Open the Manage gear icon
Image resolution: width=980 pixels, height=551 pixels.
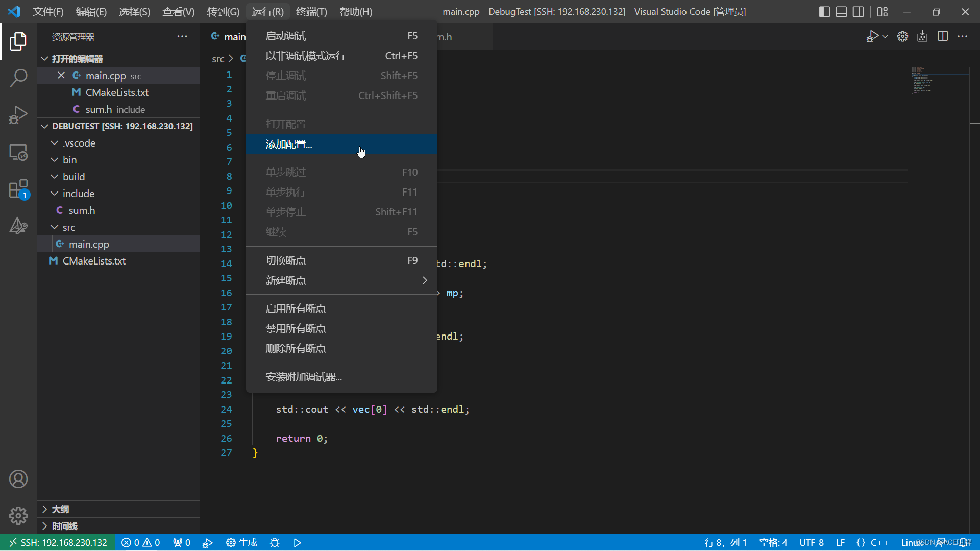[18, 516]
